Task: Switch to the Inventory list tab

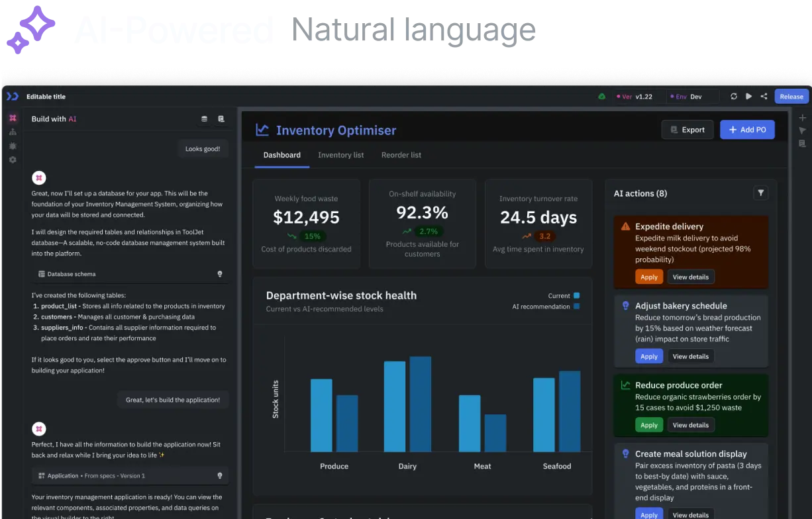Action: tap(340, 155)
